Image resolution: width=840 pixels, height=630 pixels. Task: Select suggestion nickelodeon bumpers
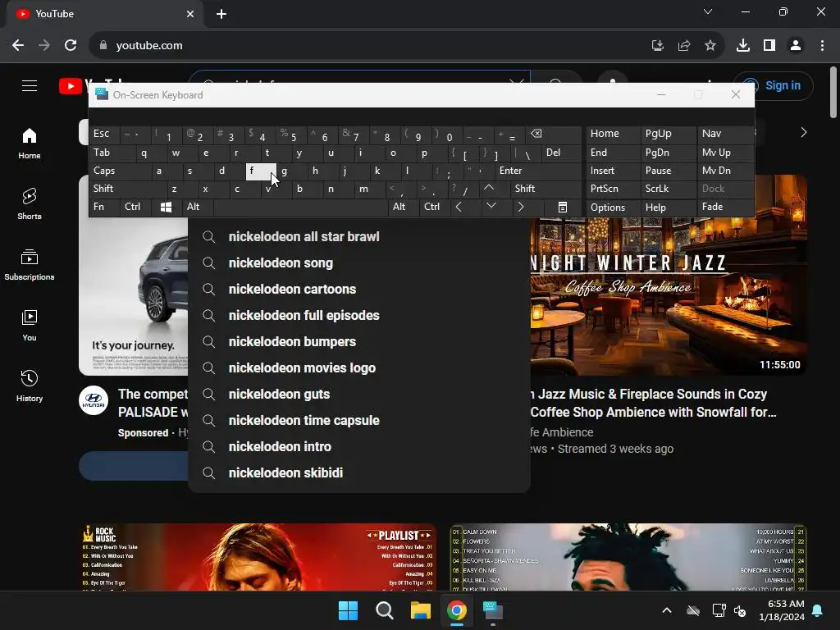point(359,342)
